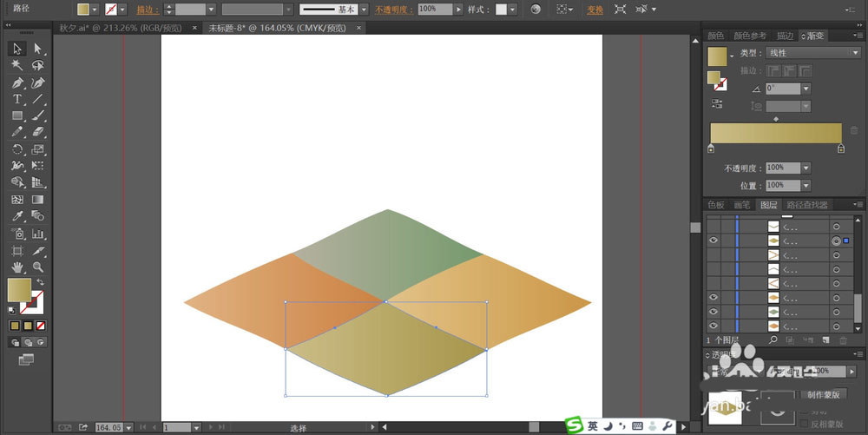Change the screen mode button
This screenshot has height=435, width=868.
tap(26, 359)
